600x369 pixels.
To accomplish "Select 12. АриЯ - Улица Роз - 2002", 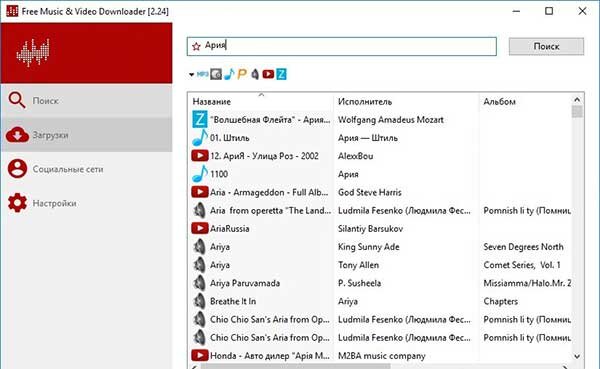I will 264,156.
